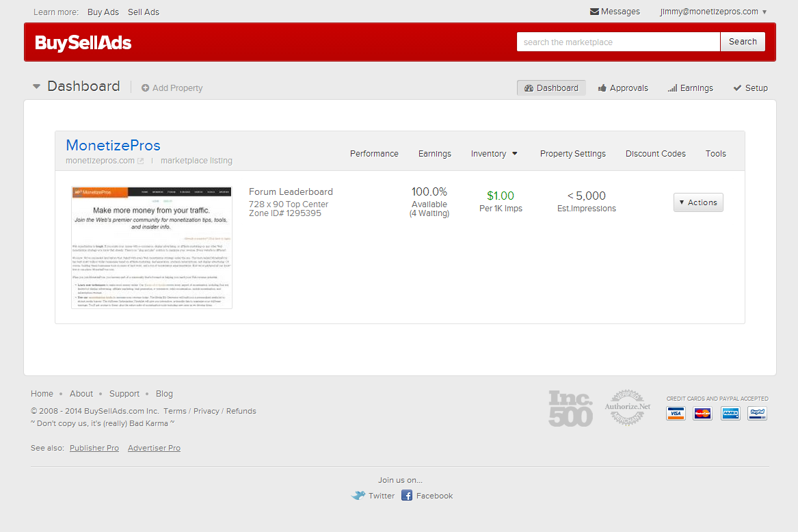
Task: Click the Twitter bird icon
Action: [358, 496]
